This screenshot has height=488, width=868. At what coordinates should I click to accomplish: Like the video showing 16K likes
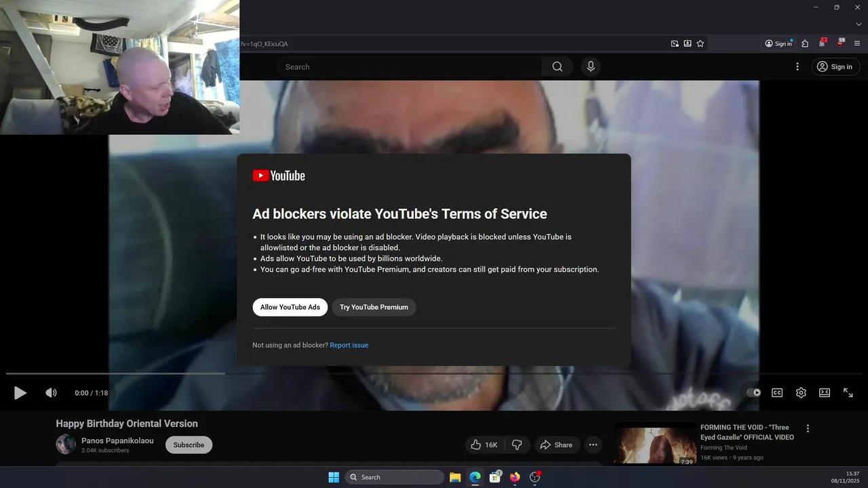click(x=485, y=445)
